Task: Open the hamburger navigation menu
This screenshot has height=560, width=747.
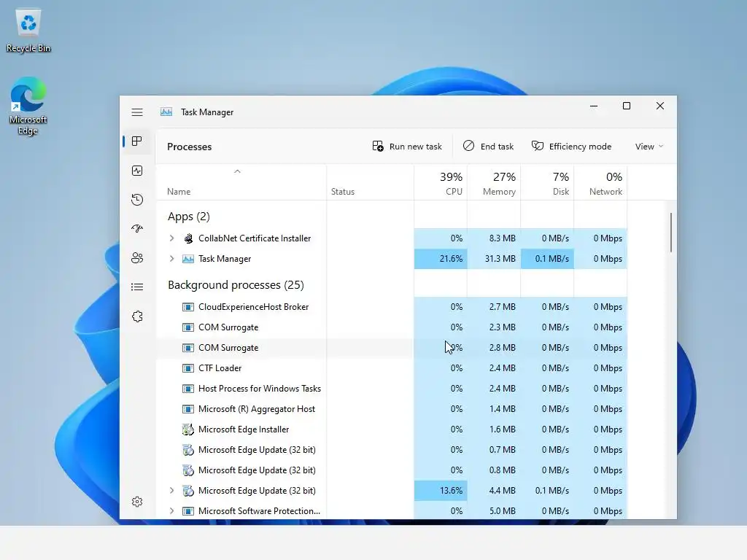Action: coord(137,112)
